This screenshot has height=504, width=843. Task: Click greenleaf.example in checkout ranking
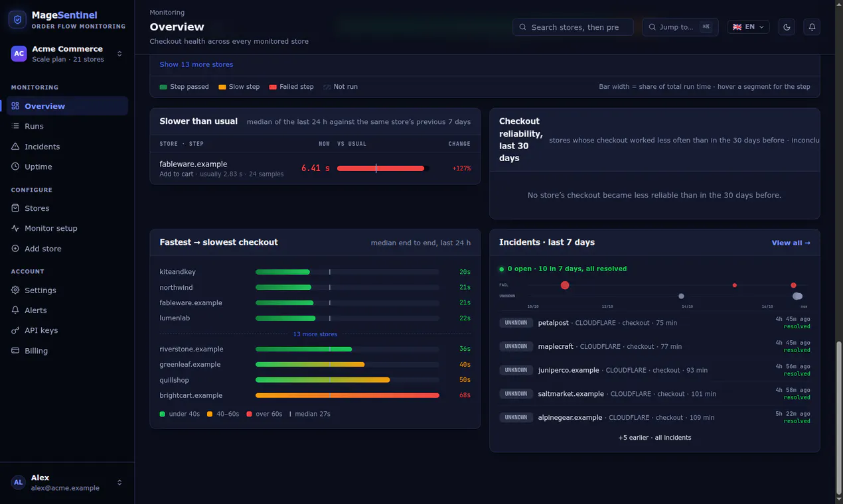[x=190, y=365]
